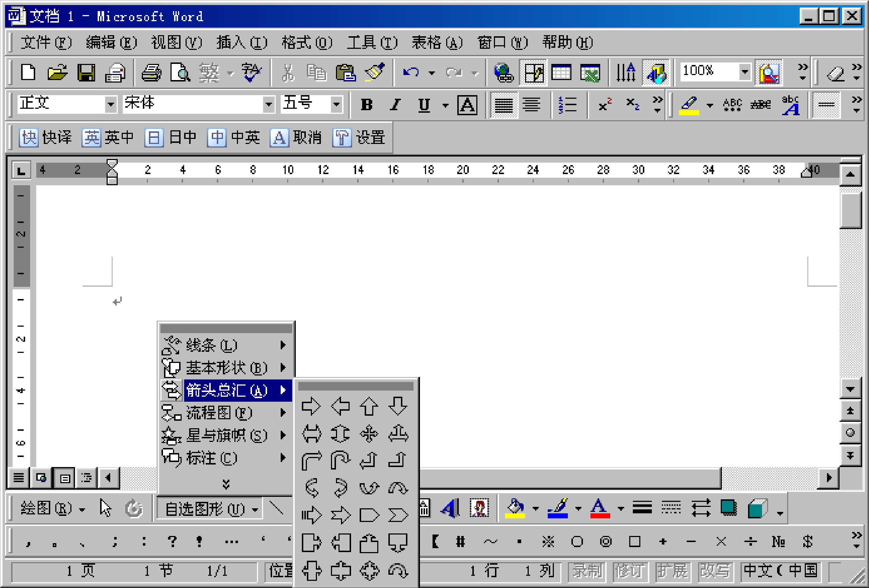Insert WordArt from drawing toolbar
This screenshot has width=869, height=588.
click(450, 508)
